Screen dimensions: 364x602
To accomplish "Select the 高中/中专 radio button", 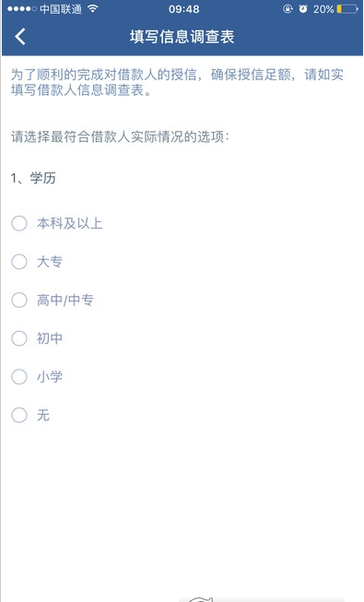I will 19,300.
